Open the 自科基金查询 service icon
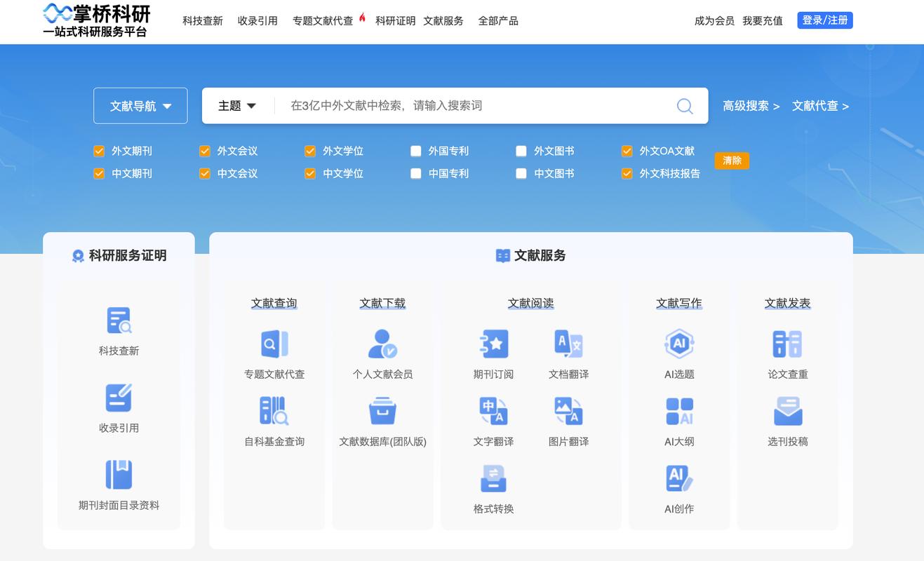The height and width of the screenshot is (561, 924). (x=274, y=419)
